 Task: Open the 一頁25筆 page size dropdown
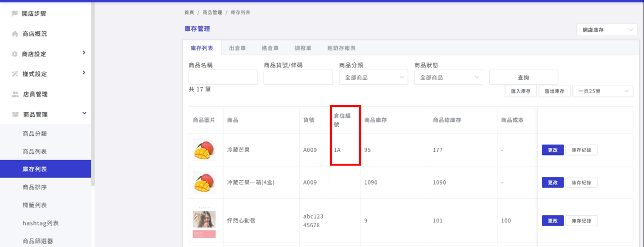[602, 91]
